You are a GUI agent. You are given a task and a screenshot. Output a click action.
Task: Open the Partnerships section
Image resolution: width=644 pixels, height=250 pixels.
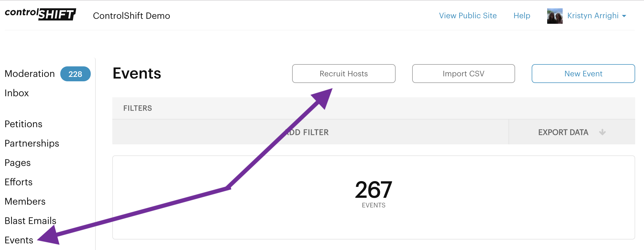click(32, 144)
